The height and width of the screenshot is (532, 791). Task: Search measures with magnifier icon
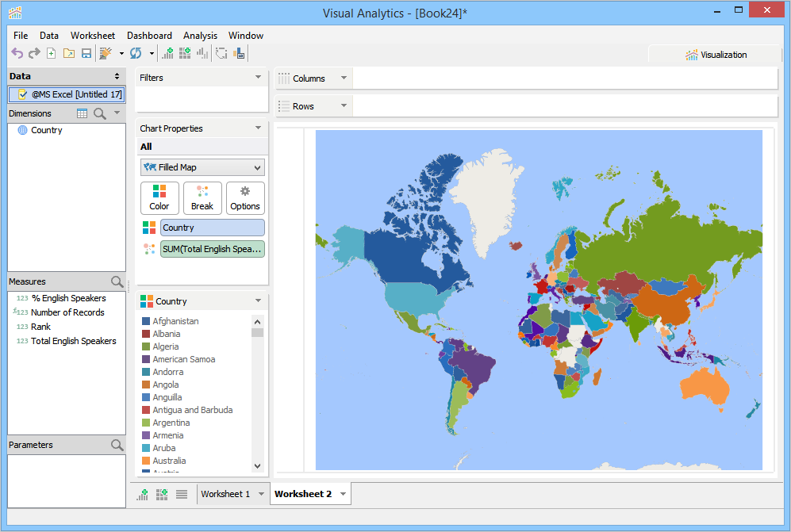pyautogui.click(x=117, y=281)
